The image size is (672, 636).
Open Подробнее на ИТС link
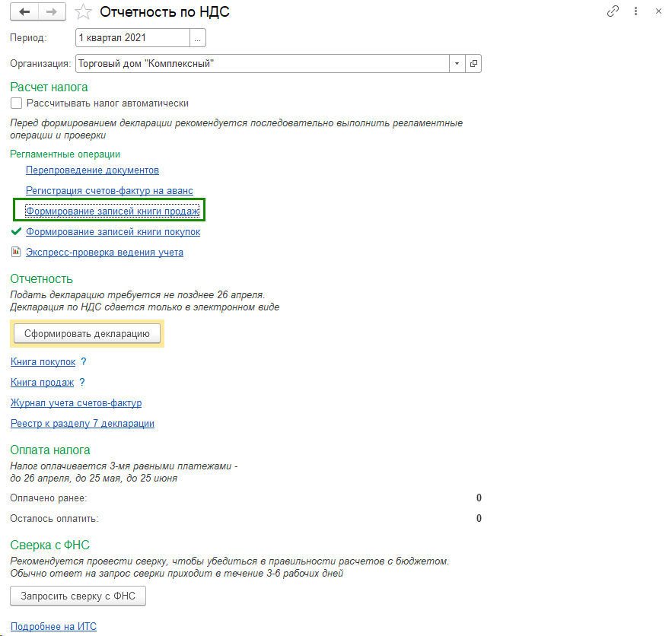53,627
